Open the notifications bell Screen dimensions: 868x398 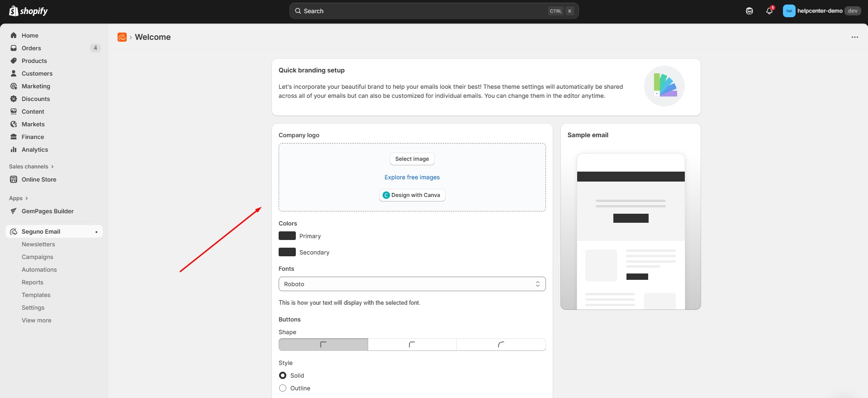[769, 11]
